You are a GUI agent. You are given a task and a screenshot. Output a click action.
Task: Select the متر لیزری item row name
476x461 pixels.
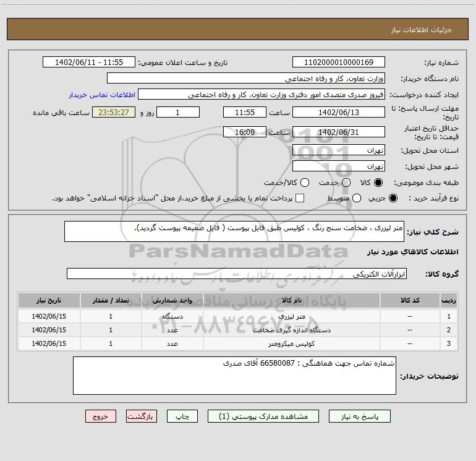point(291,316)
